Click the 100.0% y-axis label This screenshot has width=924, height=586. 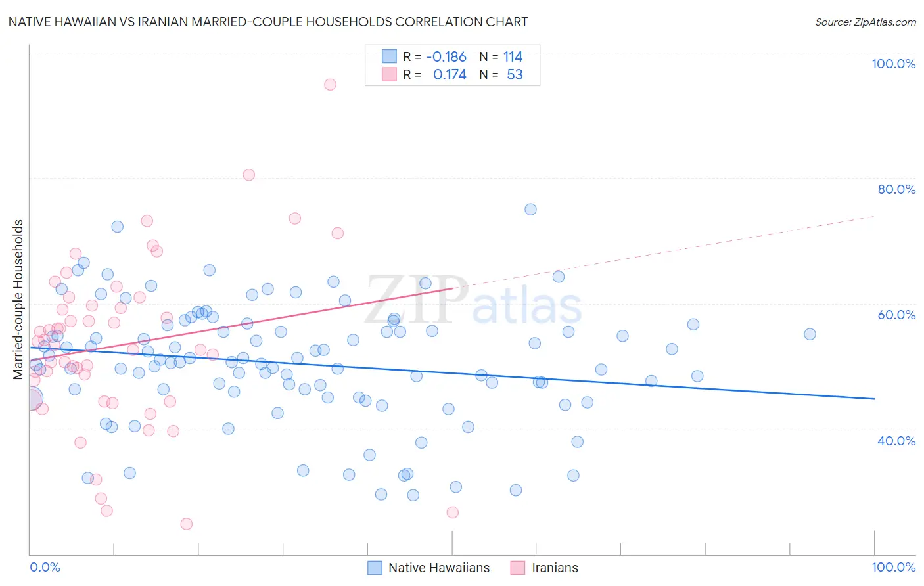(893, 64)
